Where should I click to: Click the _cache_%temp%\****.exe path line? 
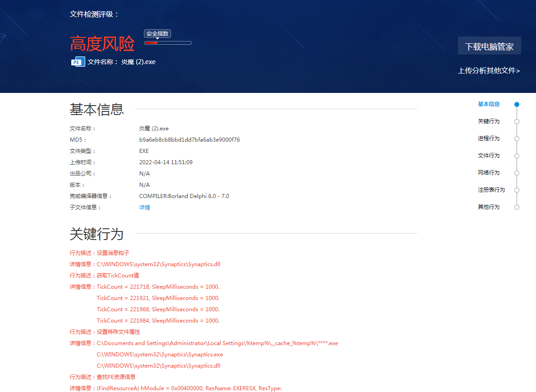coord(217,343)
